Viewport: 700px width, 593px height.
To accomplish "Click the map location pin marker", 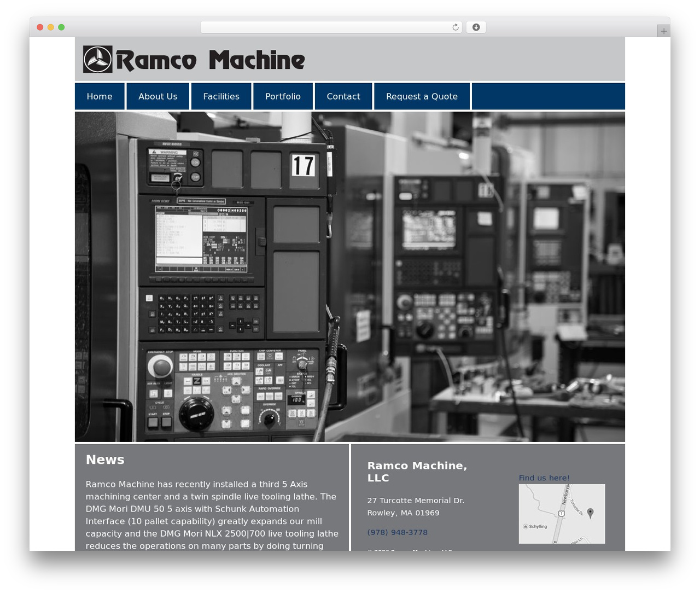I will [x=590, y=513].
